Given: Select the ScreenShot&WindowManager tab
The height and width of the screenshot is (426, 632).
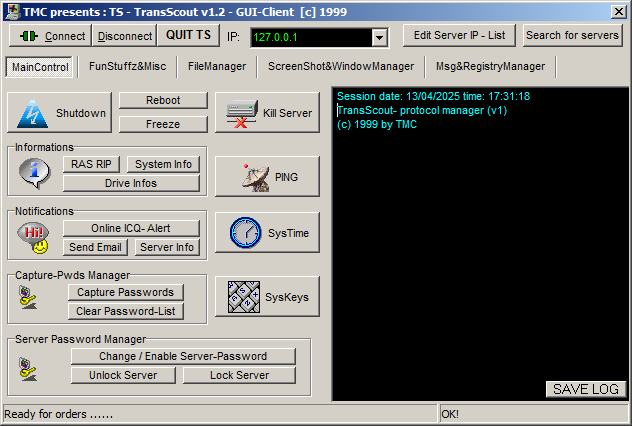Looking at the screenshot, I should 340,67.
